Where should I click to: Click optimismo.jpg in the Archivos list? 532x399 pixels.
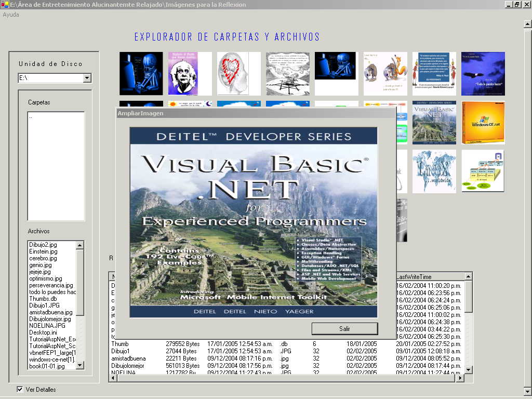(46, 278)
